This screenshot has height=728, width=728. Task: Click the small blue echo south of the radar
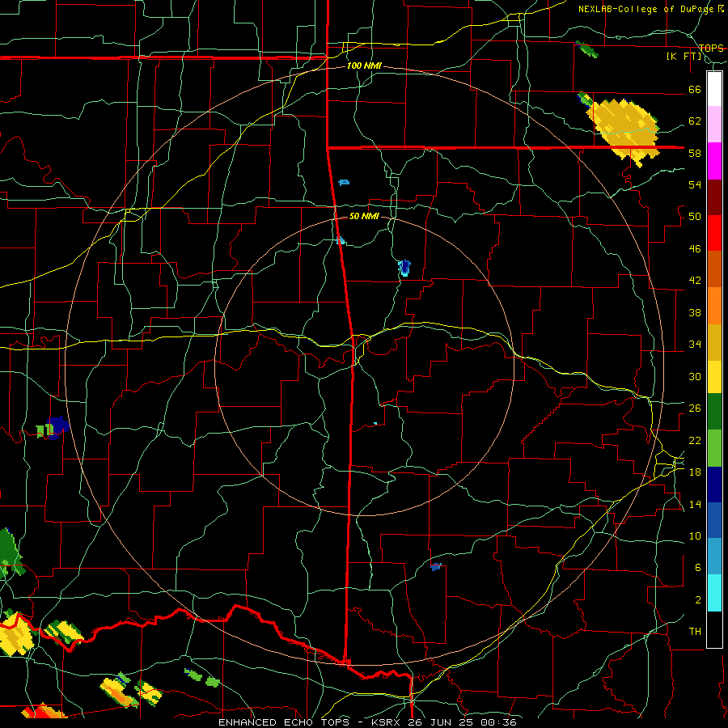click(435, 566)
